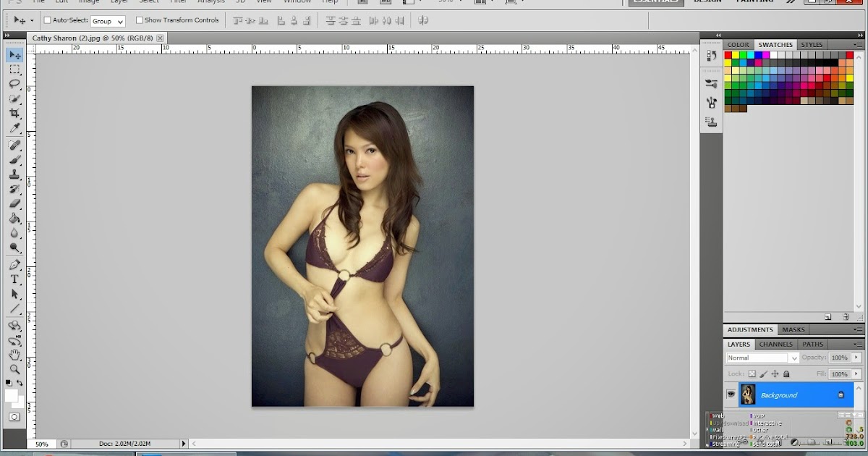Click align left edges icon in options bar
Viewport: 868px width, 456px height.
[280, 21]
